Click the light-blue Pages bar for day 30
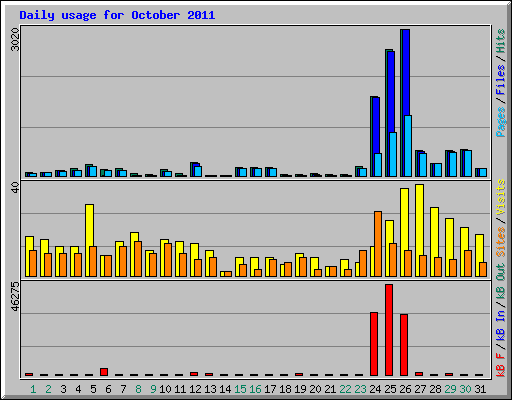This screenshot has width=512, height=400. (468, 163)
